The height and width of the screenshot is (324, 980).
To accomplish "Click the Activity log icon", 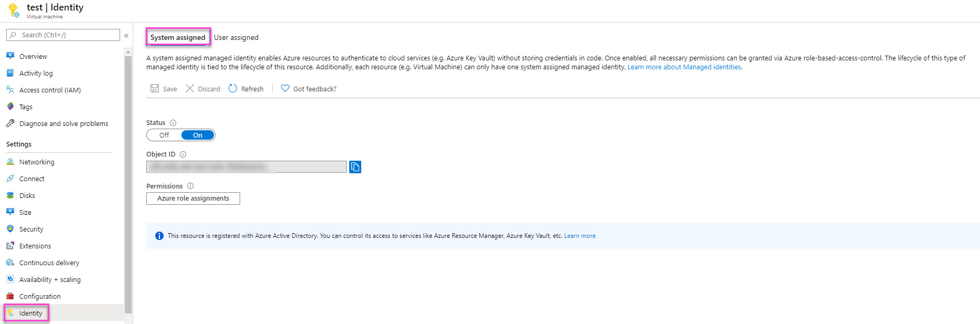I will [10, 73].
